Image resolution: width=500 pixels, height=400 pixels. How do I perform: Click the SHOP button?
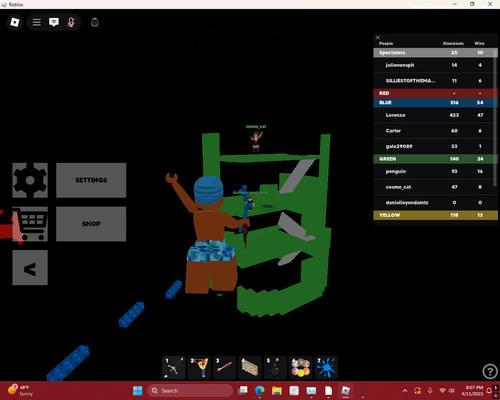tap(91, 224)
